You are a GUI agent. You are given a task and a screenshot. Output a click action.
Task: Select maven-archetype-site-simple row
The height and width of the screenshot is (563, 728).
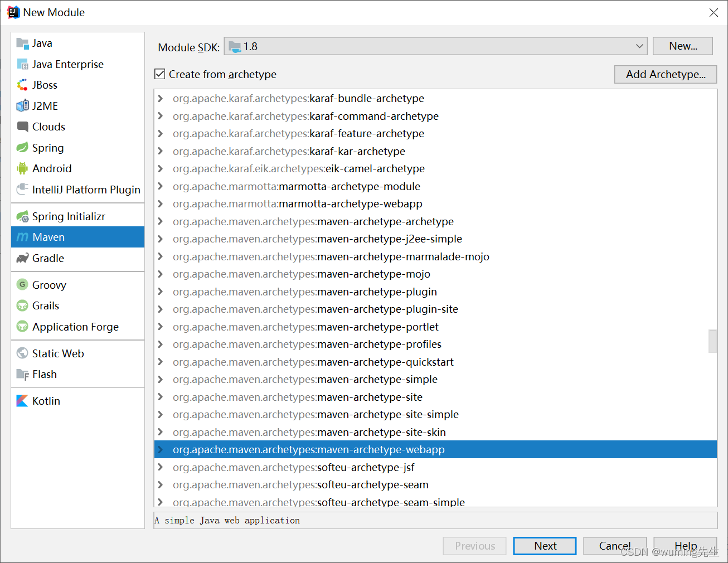435,415
